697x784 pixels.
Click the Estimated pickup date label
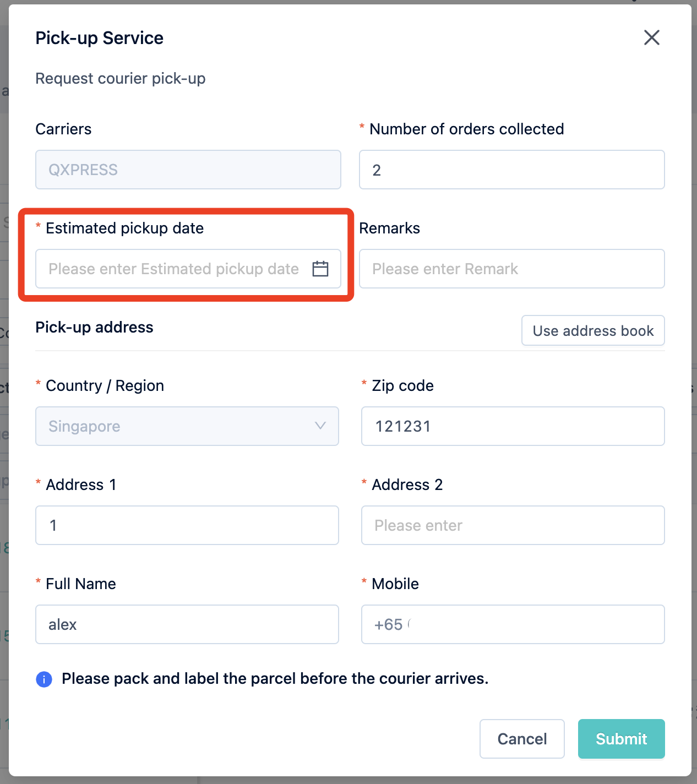pos(124,228)
